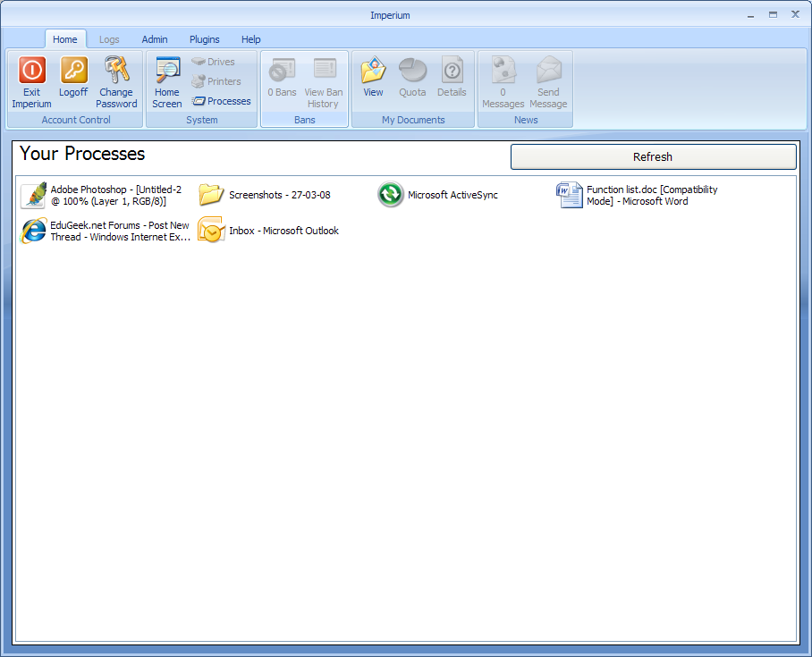This screenshot has height=657, width=812.
Task: Click the Refresh button
Action: click(653, 156)
